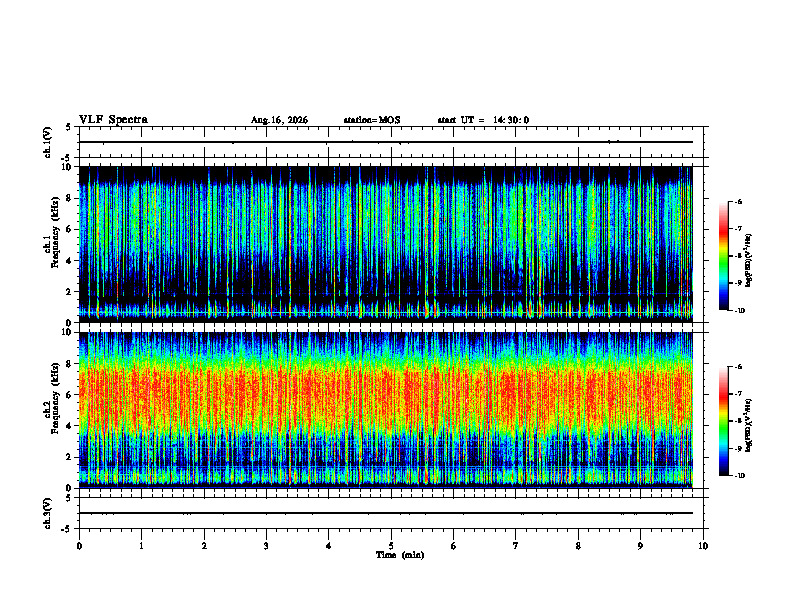Viewport: 792px width, 612px height.
Task: Click the '-10' label on ch.2 color bar
Action: (739, 476)
